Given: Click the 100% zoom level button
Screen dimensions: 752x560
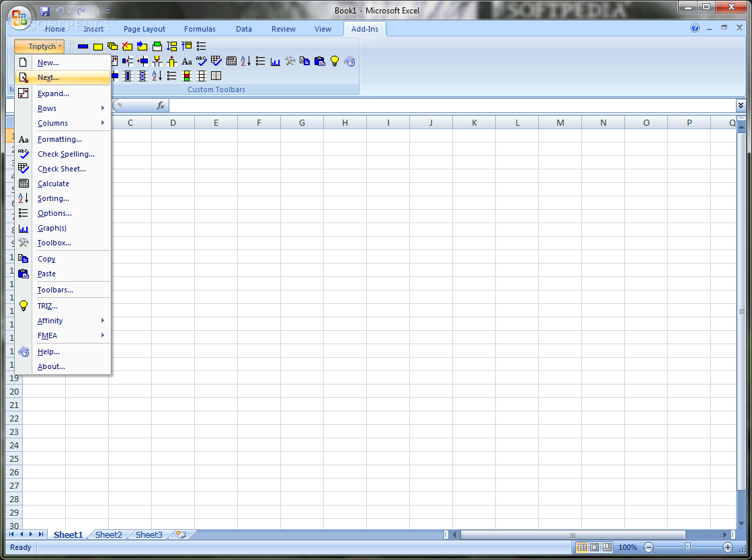Looking at the screenshot, I should (x=627, y=547).
